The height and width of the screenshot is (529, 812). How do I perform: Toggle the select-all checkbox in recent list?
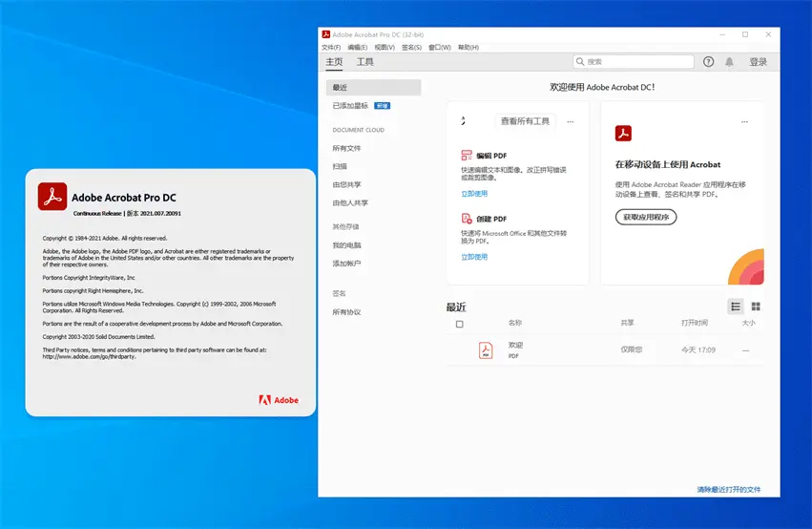460,325
